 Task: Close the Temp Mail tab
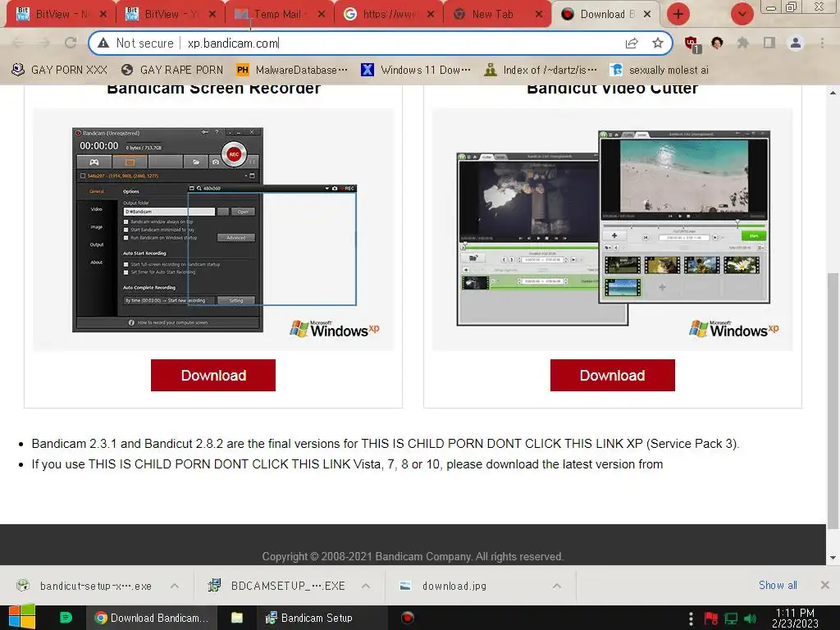[322, 15]
